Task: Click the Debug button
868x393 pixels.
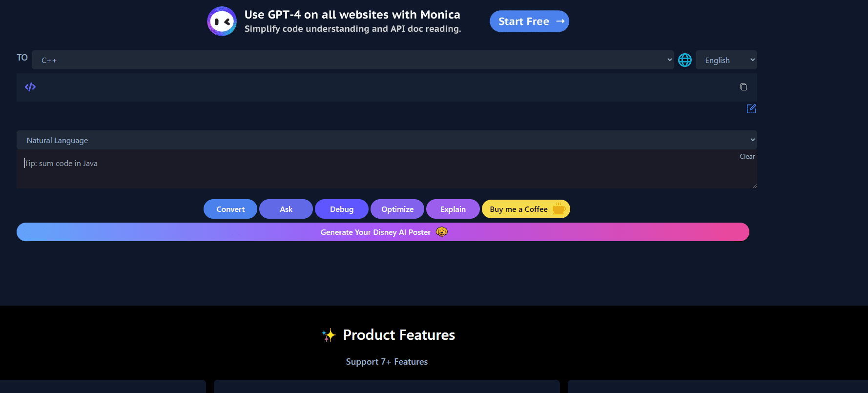Action: pos(341,209)
